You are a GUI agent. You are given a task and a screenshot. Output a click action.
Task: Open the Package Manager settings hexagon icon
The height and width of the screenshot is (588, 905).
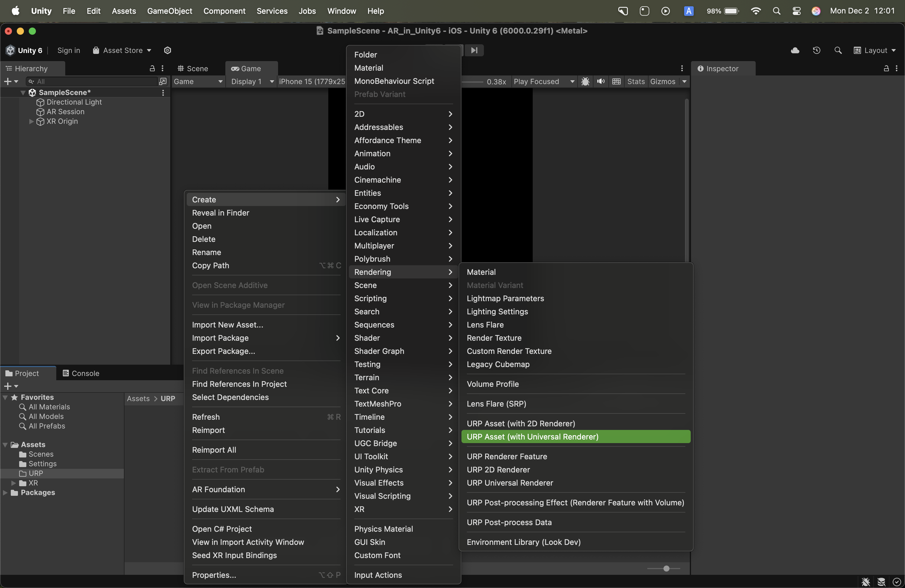[x=167, y=50]
